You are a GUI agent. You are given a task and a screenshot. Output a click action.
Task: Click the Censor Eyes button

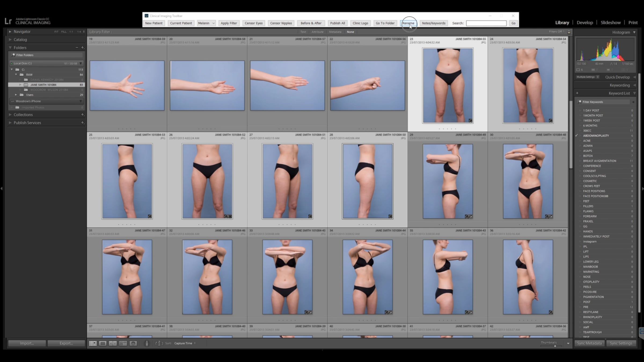pyautogui.click(x=254, y=23)
